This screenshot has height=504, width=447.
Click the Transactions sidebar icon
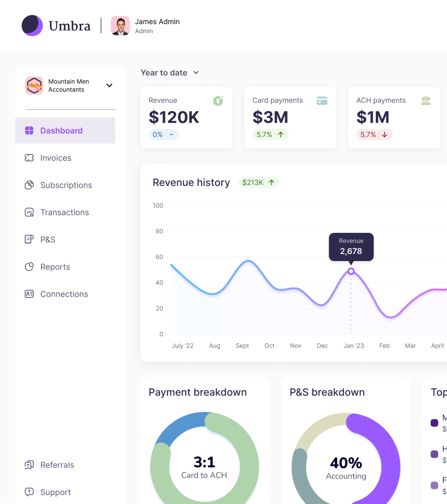[29, 212]
